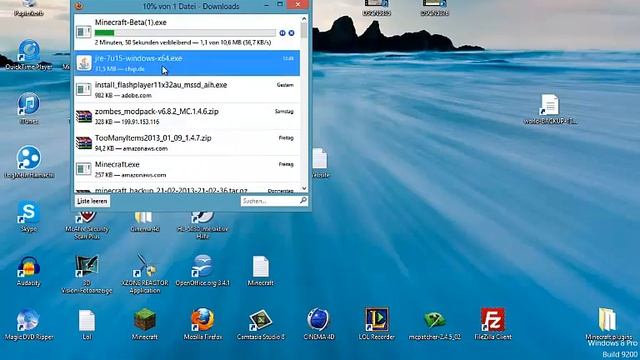
Task: Click the Minecraft-Beta(1).exe file icon
Action: (x=84, y=32)
